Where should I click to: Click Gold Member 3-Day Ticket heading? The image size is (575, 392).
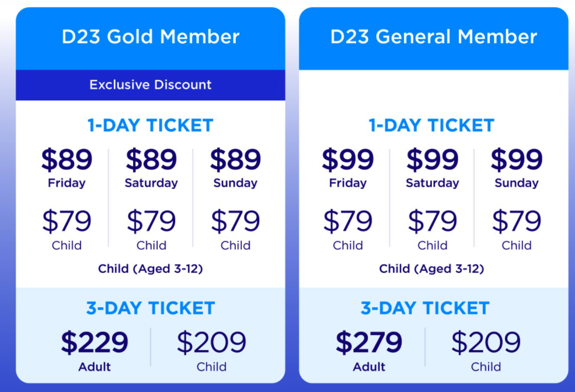[x=151, y=308]
